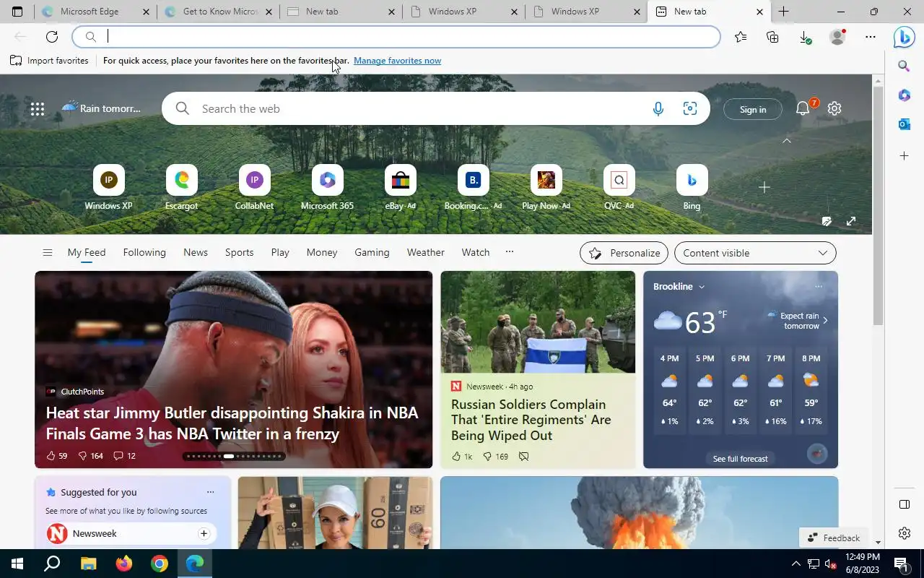
Task: Open the Favorites star icon
Action: (x=741, y=37)
